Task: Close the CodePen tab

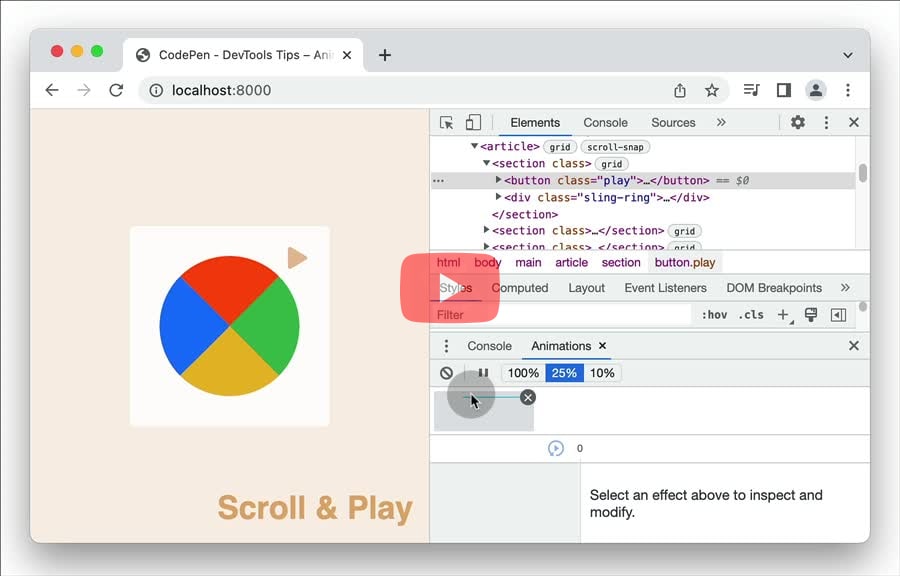Action: coord(347,55)
